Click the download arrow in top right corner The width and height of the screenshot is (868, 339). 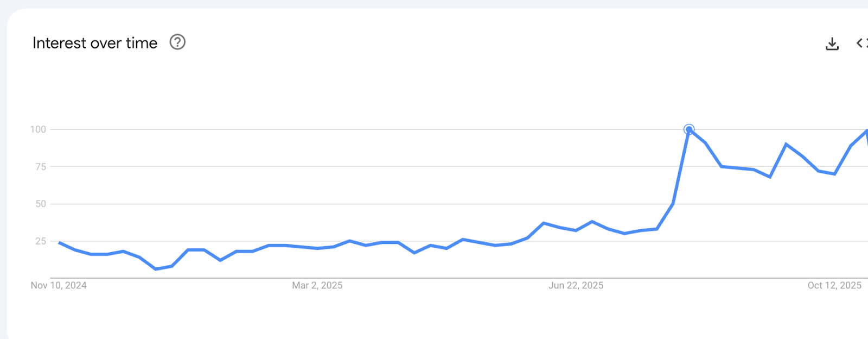831,43
